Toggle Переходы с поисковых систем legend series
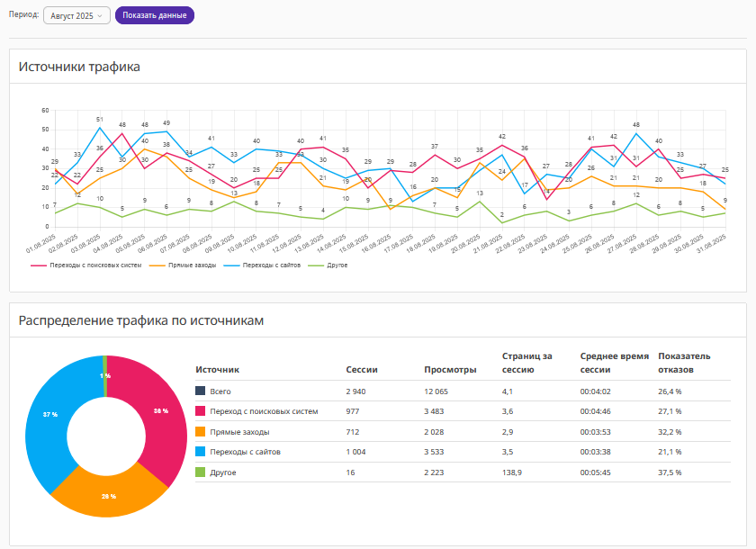The width and height of the screenshot is (756, 549). (87, 265)
